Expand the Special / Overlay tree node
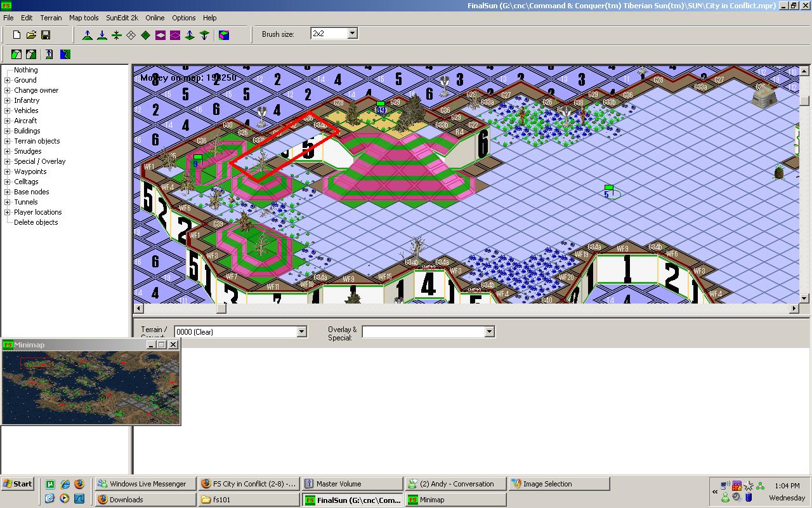Viewport: 812px width, 508px height. pos(8,161)
